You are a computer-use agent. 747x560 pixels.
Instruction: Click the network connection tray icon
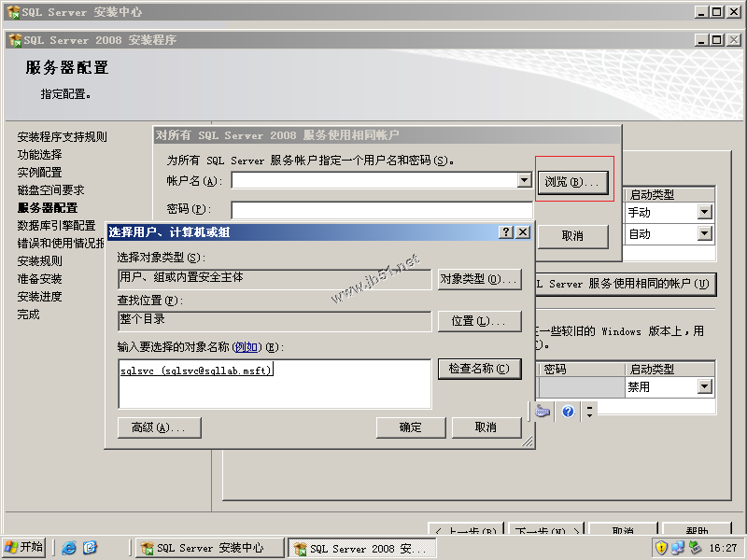pyautogui.click(x=678, y=548)
